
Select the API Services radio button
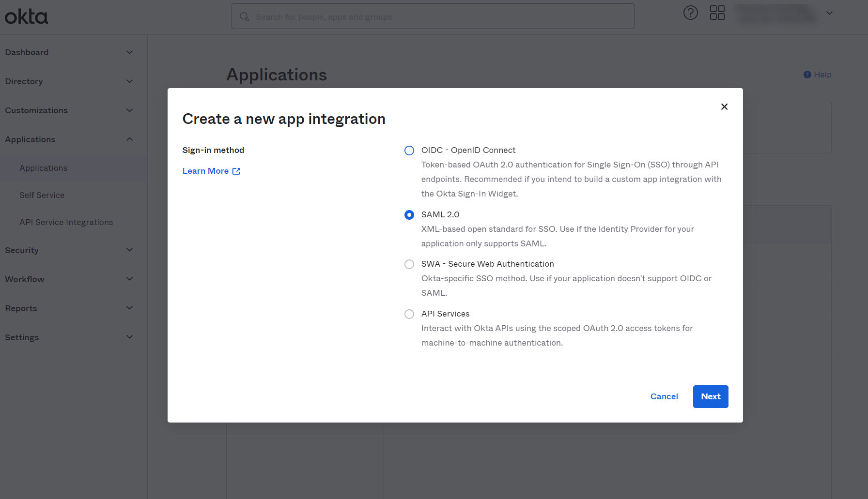[x=409, y=314]
